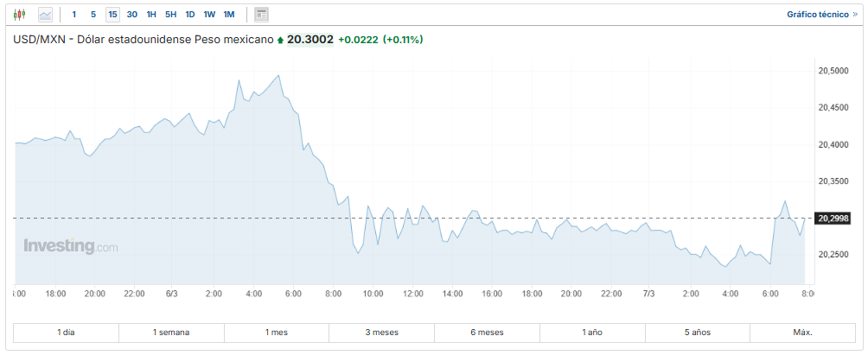The width and height of the screenshot is (868, 355).
Task: Show the 1 mes range
Action: click(277, 333)
